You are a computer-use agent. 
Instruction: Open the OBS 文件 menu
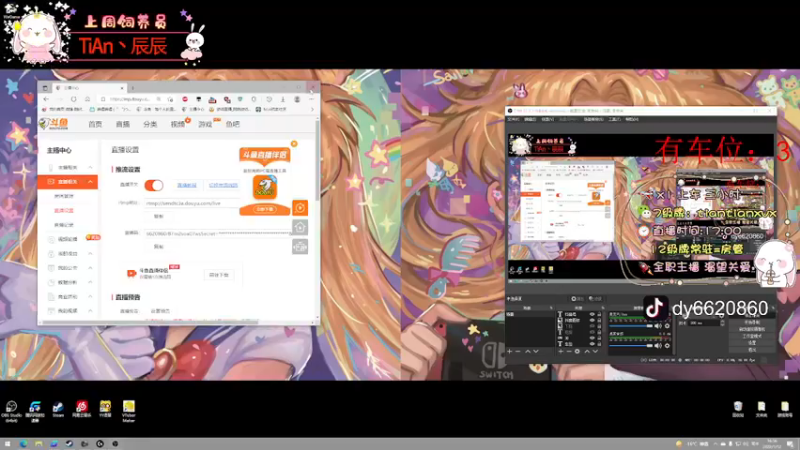[x=513, y=119]
